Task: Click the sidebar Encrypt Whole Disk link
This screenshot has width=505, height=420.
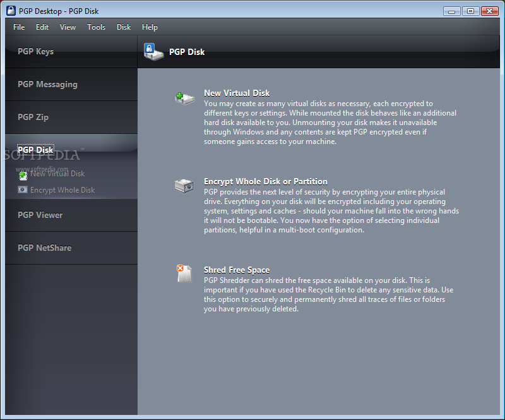Action: click(62, 190)
